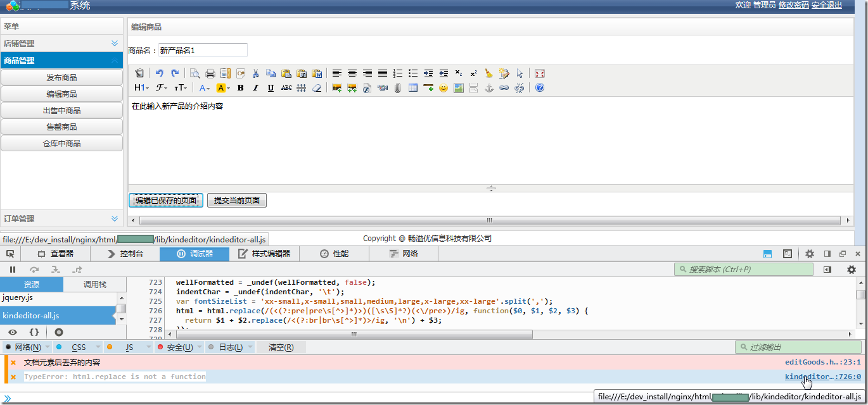868x405 pixels.
Task: Click the subscript icon
Action: point(459,73)
